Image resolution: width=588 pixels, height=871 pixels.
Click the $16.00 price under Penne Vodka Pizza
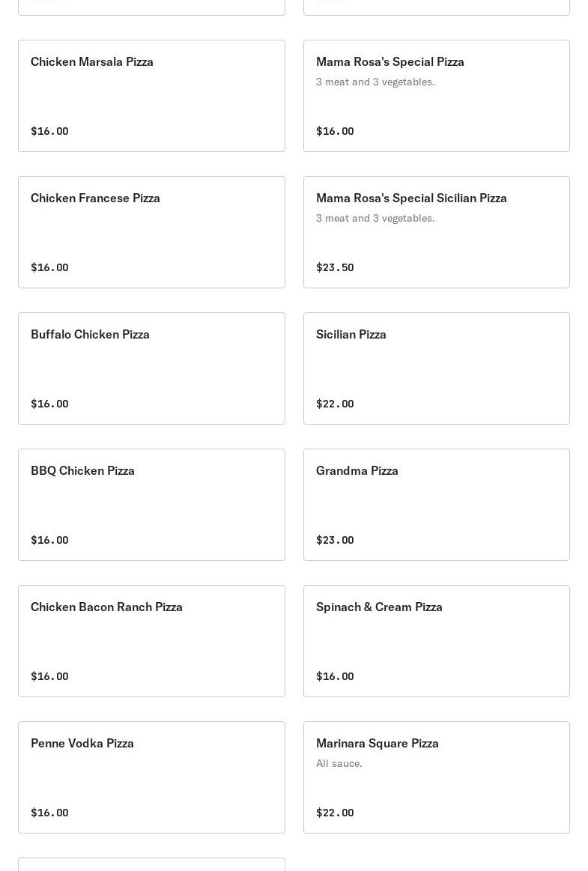(x=49, y=813)
